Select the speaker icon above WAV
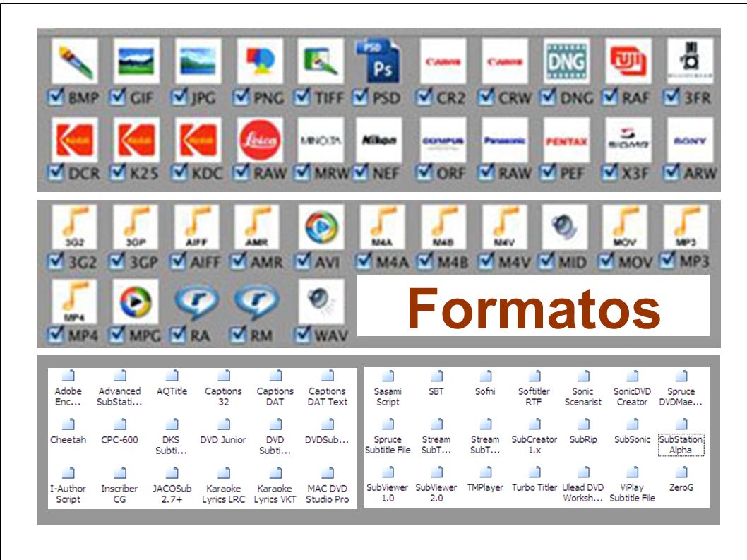 [x=321, y=302]
